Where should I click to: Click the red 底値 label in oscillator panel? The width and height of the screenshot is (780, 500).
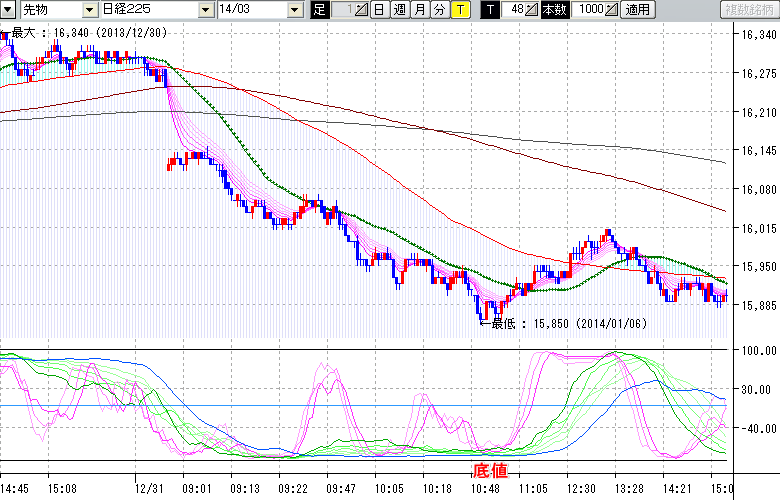pos(491,469)
